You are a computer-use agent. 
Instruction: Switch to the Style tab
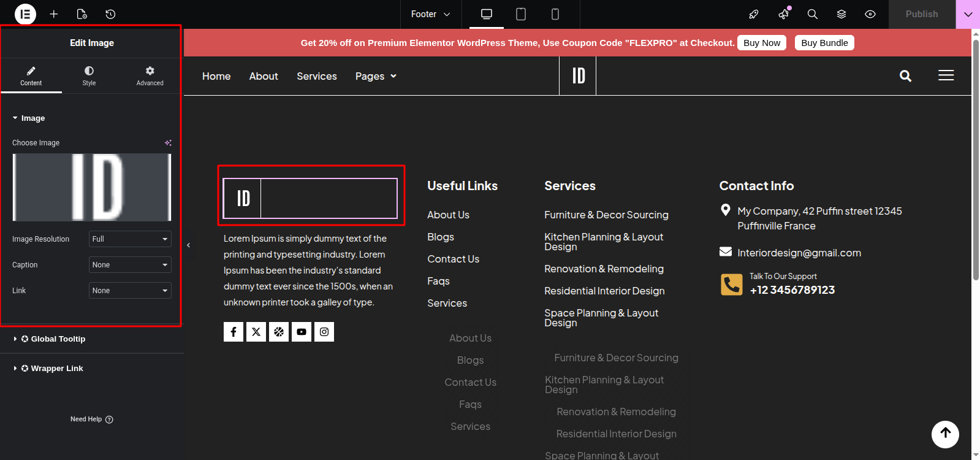tap(89, 76)
